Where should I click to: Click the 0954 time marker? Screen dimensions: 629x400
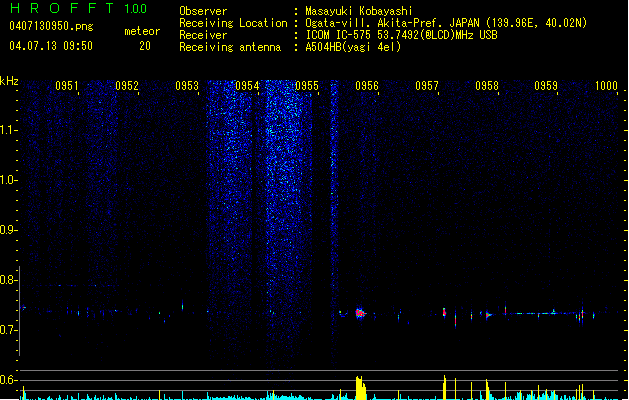247,86
